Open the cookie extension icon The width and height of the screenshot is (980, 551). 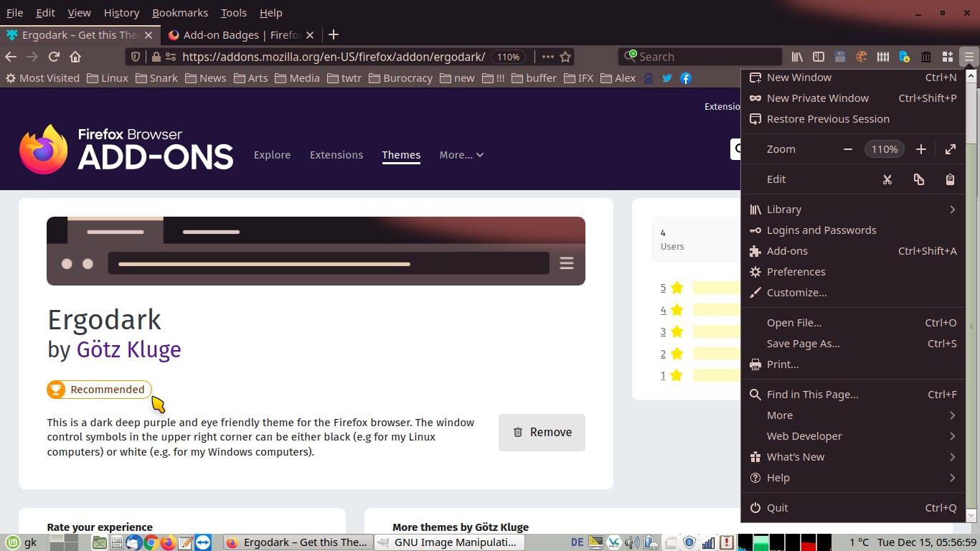pyautogui.click(x=862, y=57)
